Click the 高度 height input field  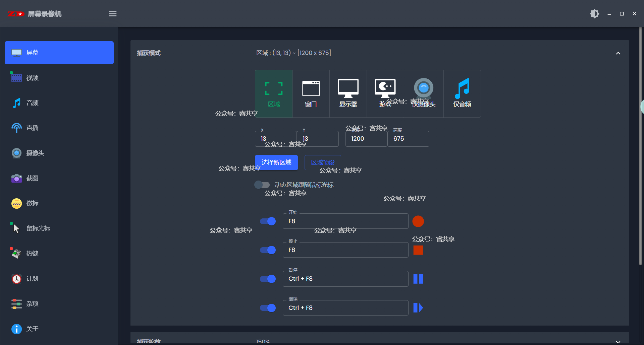(x=408, y=139)
